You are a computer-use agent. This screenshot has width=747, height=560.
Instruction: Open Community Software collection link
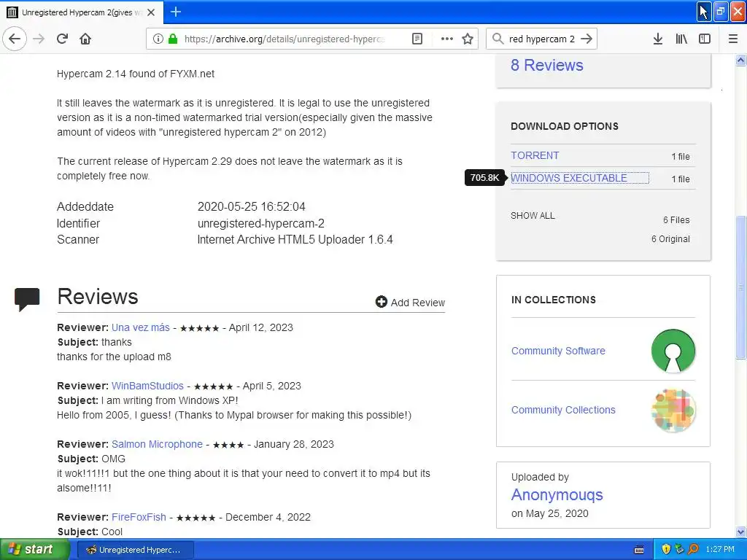(x=558, y=351)
